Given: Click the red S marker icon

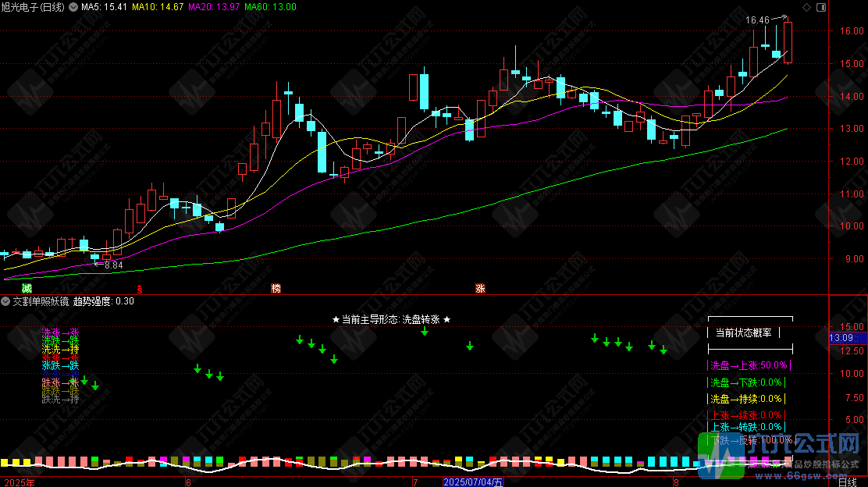Looking at the screenshot, I should 140,289.
